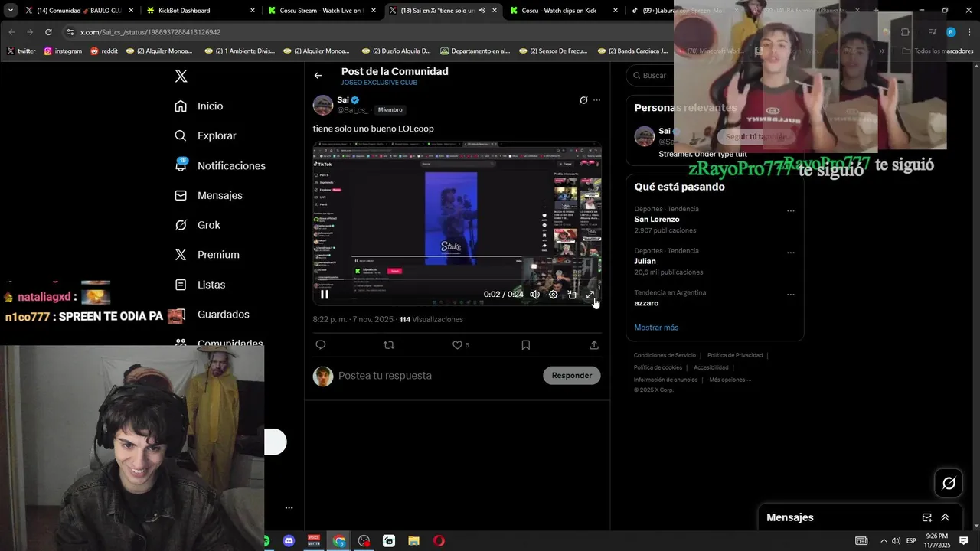
Task: Click the X logo in the sidebar
Action: 181,77
